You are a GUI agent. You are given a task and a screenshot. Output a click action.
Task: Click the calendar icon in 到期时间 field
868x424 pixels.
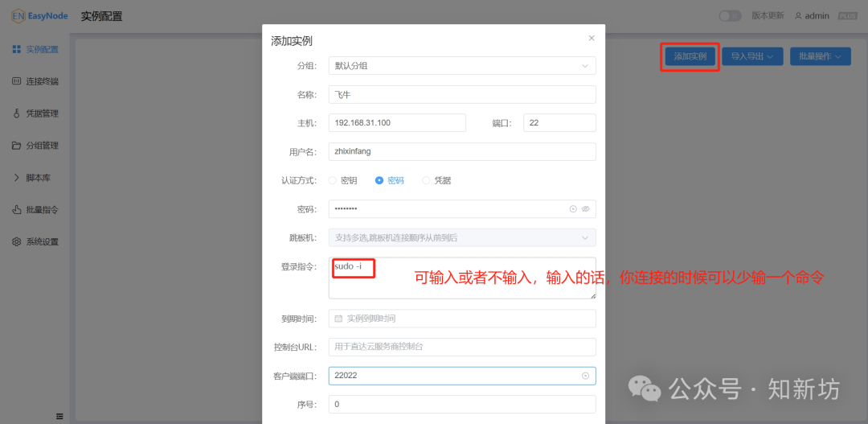[x=339, y=319]
